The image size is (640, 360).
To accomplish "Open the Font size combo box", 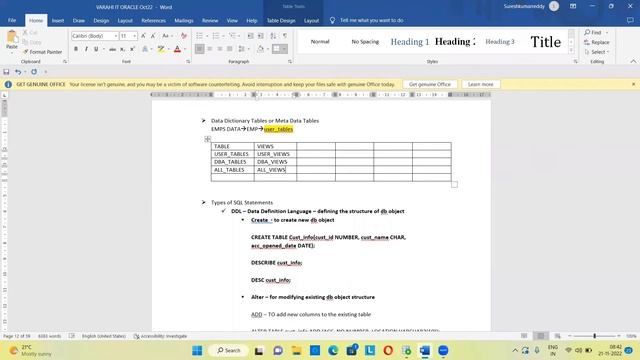I will tap(128, 36).
